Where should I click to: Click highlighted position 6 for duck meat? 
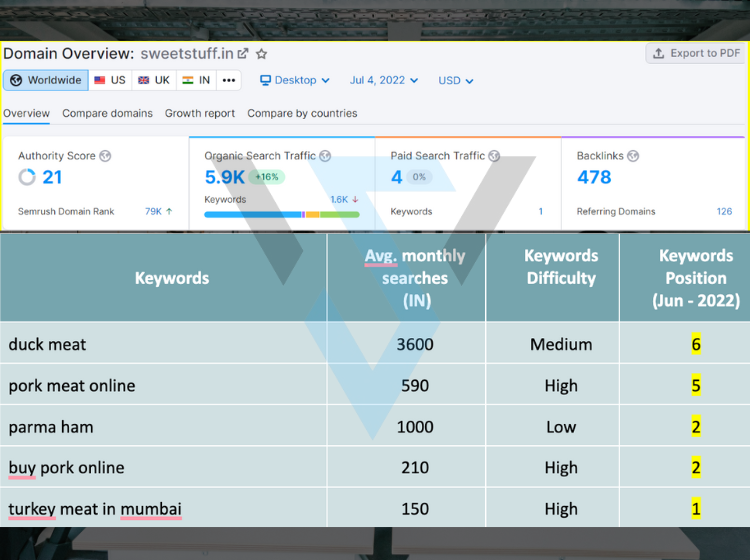696,344
